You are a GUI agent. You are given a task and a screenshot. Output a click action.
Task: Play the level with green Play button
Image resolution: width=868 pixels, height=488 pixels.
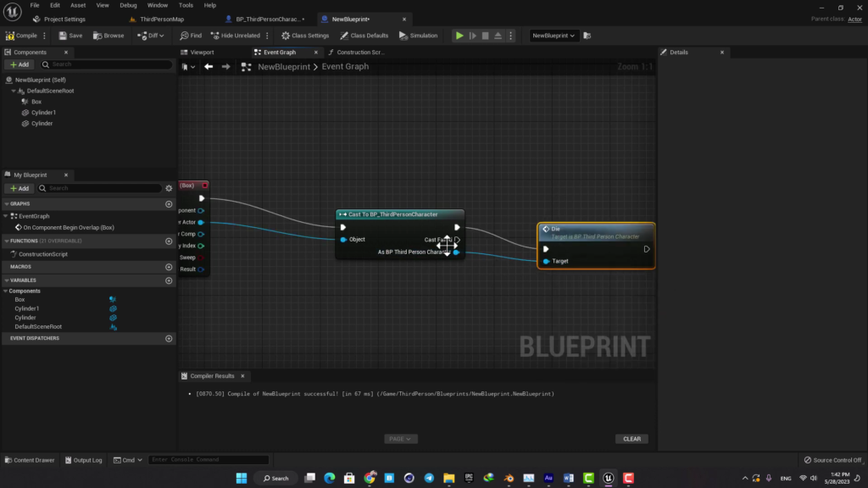pos(459,36)
